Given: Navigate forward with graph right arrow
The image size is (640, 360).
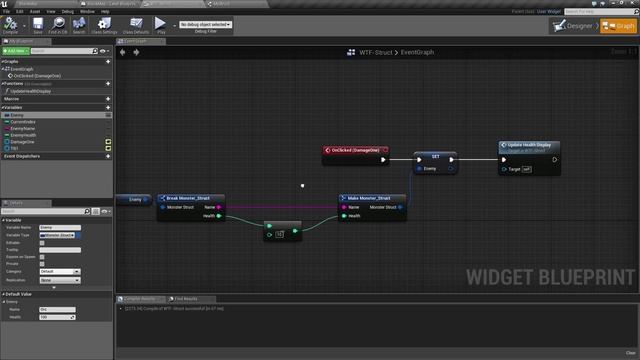Looking at the screenshot, I should tap(136, 52).
